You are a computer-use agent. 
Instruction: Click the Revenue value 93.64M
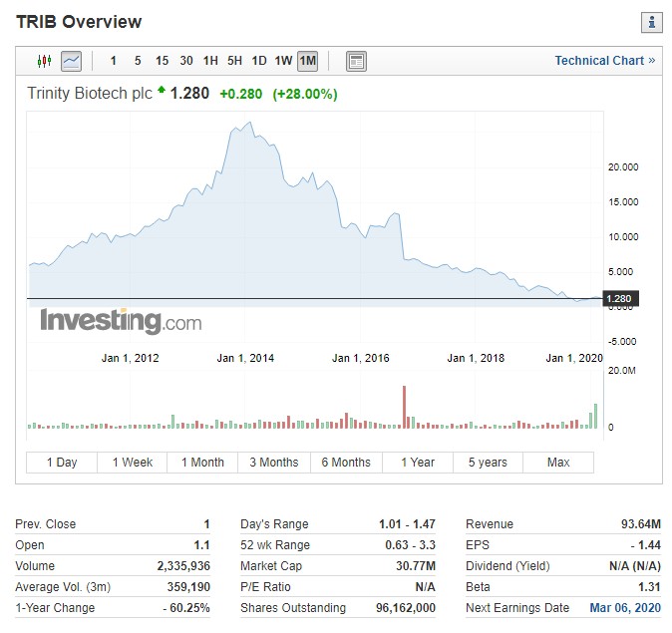[x=641, y=524]
